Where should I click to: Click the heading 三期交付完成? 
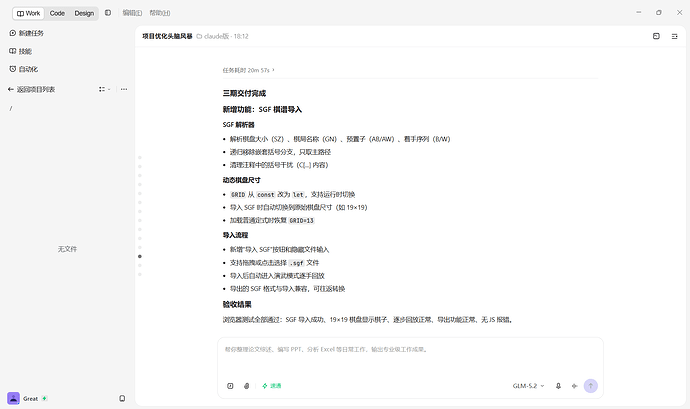pos(244,93)
